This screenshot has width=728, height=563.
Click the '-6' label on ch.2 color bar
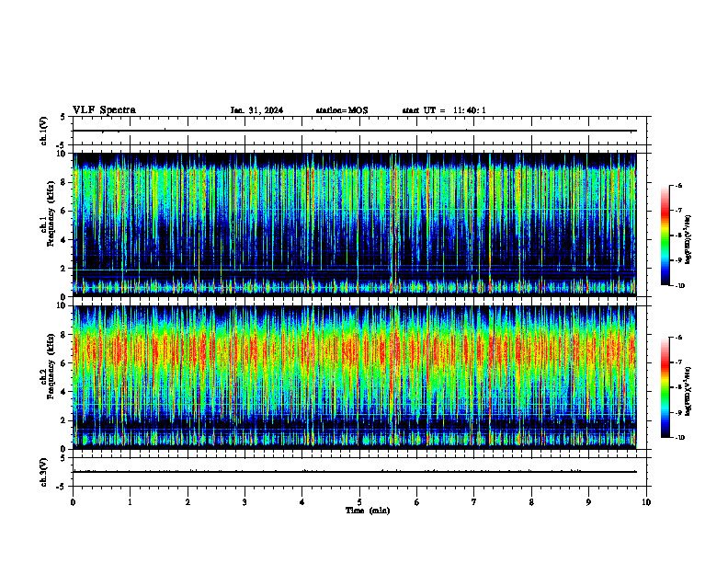[x=678, y=338]
